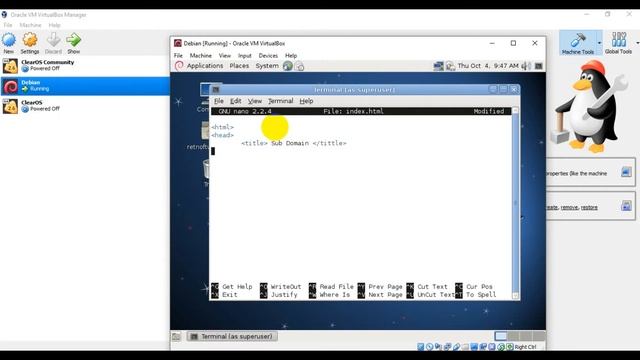Select ClearOS Community VM in the list

pos(85,65)
